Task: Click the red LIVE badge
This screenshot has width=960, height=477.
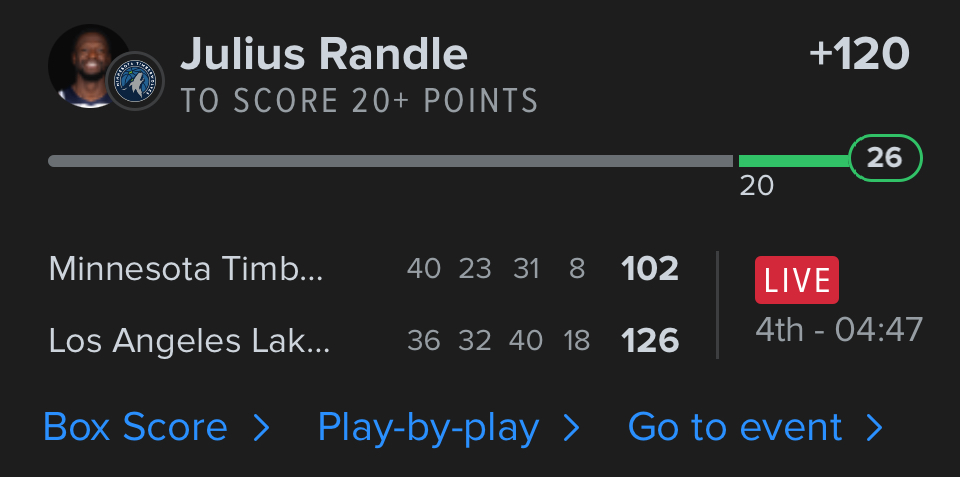Action: 796,280
